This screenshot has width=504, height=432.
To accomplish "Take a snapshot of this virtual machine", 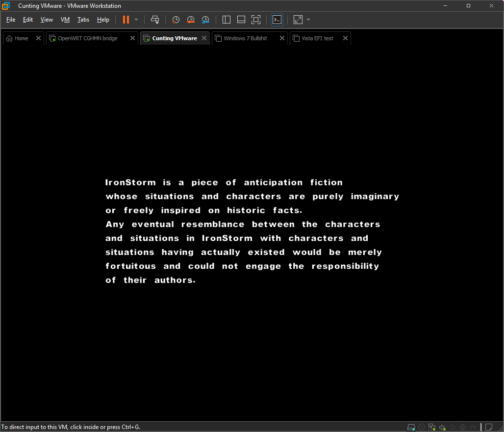I will click(176, 20).
